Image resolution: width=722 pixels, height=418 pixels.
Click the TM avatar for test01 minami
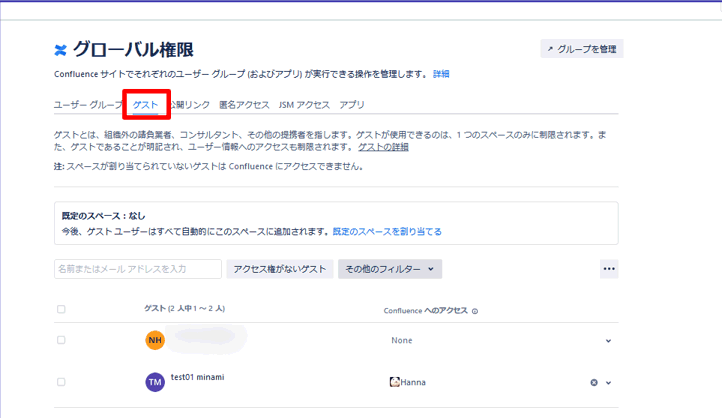tap(155, 382)
